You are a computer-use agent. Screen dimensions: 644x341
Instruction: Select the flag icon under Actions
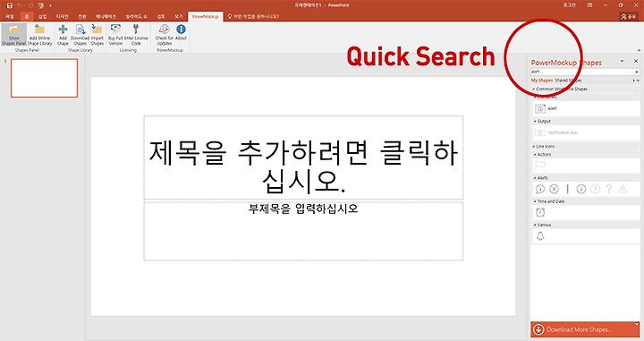point(539,166)
